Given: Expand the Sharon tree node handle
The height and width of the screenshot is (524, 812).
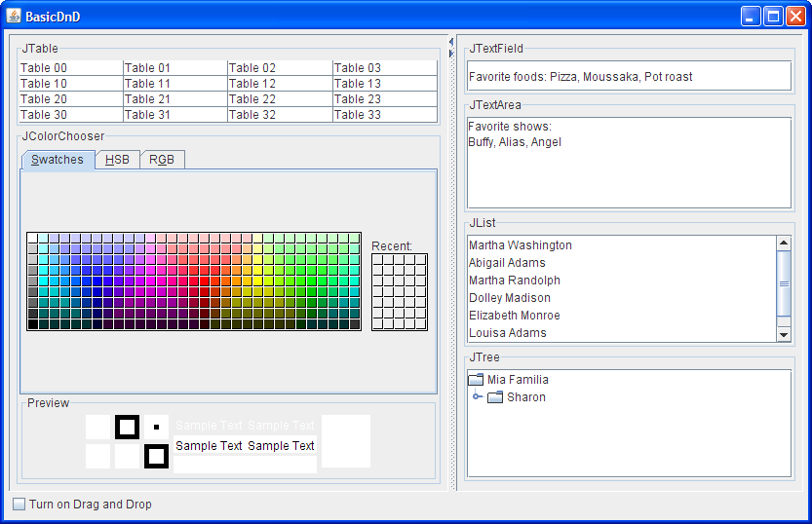Looking at the screenshot, I should pos(477,397).
